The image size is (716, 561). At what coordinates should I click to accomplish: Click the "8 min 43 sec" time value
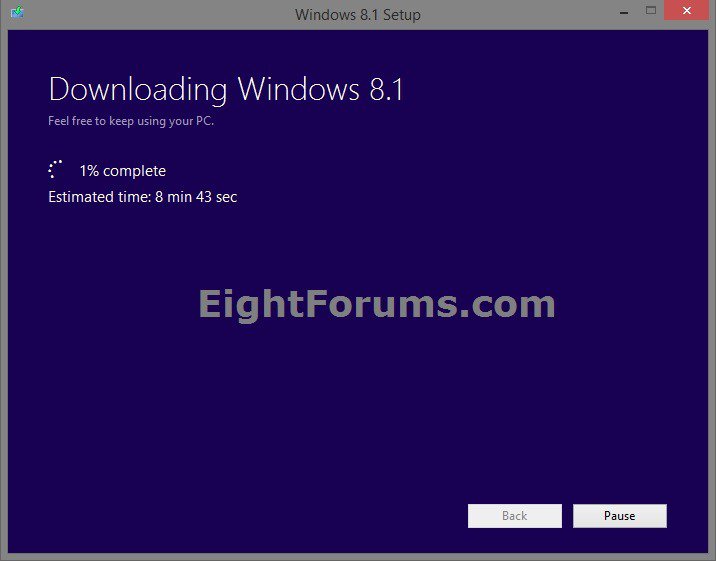coord(196,197)
